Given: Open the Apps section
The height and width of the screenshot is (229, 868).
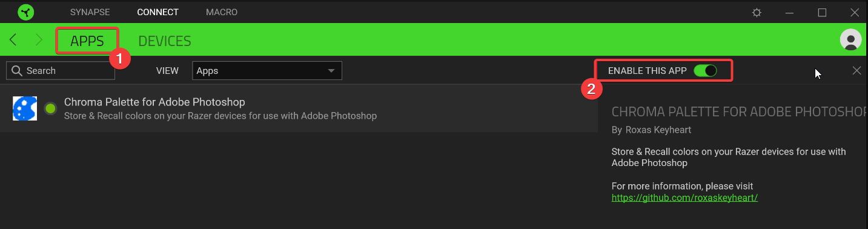Looking at the screenshot, I should [x=87, y=41].
